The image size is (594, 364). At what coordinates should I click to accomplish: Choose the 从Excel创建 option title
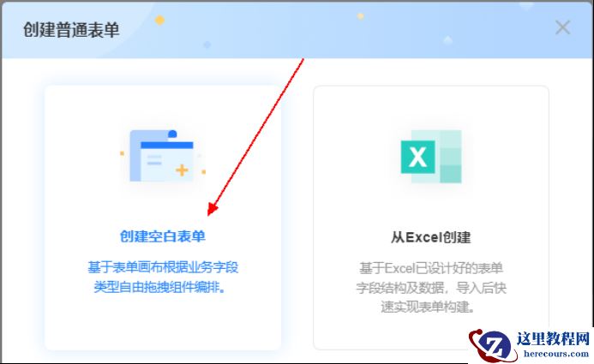(431, 237)
